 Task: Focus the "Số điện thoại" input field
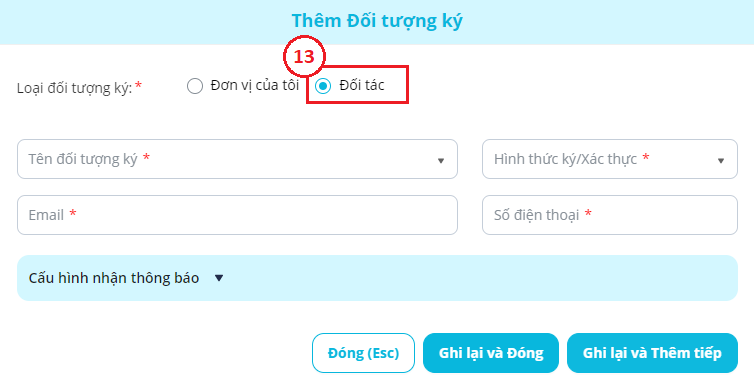pyautogui.click(x=610, y=215)
